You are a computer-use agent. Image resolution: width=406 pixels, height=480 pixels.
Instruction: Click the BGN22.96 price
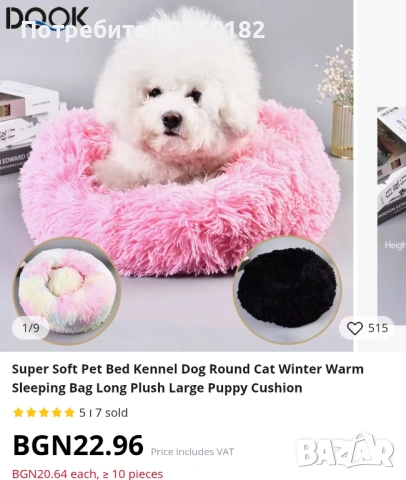pos(78,445)
